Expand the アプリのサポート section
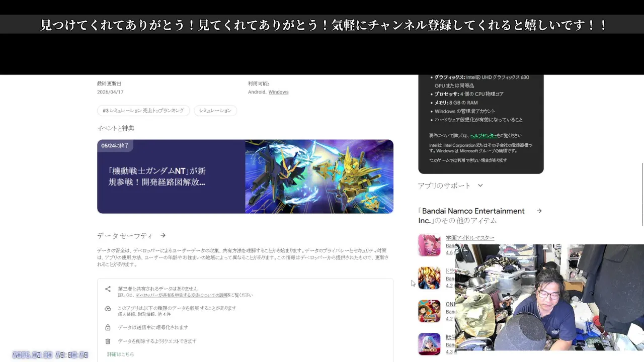The height and width of the screenshot is (362, 644). pyautogui.click(x=450, y=186)
